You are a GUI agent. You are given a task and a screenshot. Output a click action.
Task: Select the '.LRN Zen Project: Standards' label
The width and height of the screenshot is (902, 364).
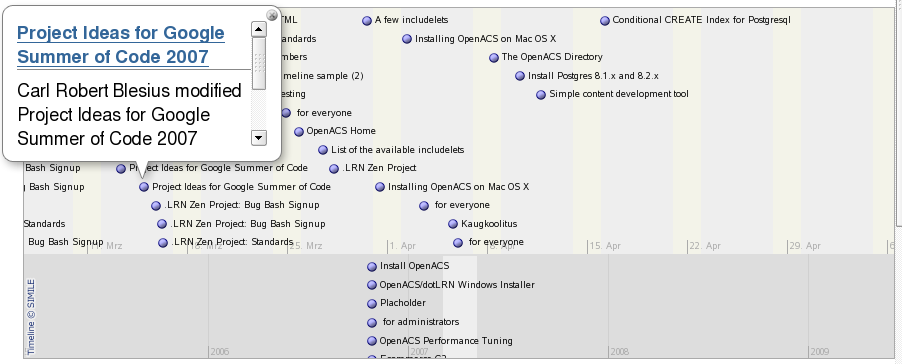(x=232, y=242)
